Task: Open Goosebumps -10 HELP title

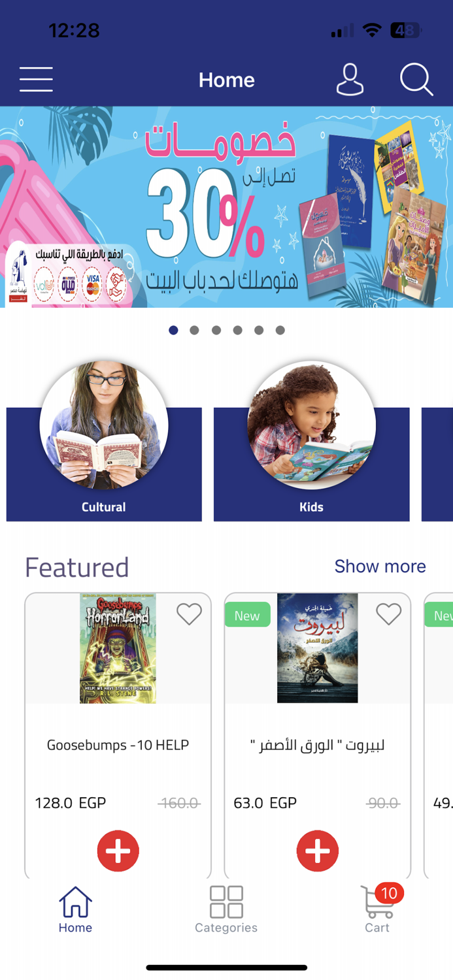Action: pos(118,745)
